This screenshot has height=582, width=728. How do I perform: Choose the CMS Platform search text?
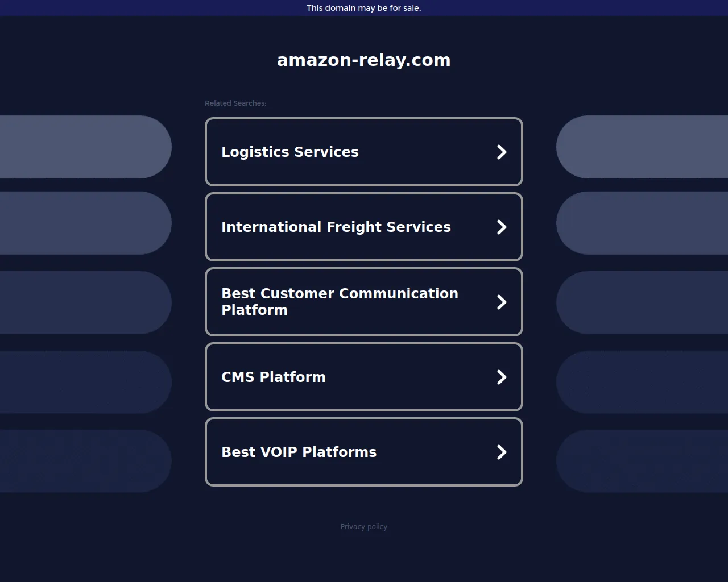pos(273,377)
